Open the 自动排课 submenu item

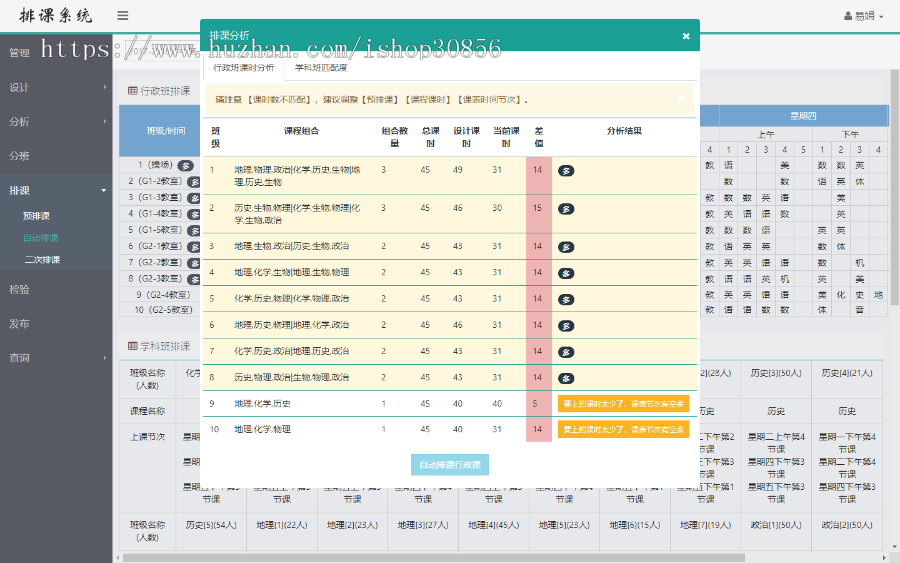(40, 238)
